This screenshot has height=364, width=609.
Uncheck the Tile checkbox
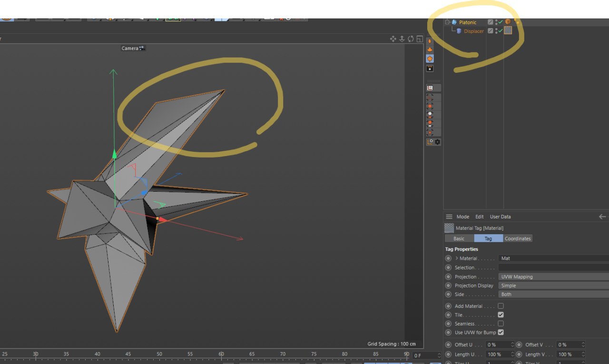(x=501, y=315)
